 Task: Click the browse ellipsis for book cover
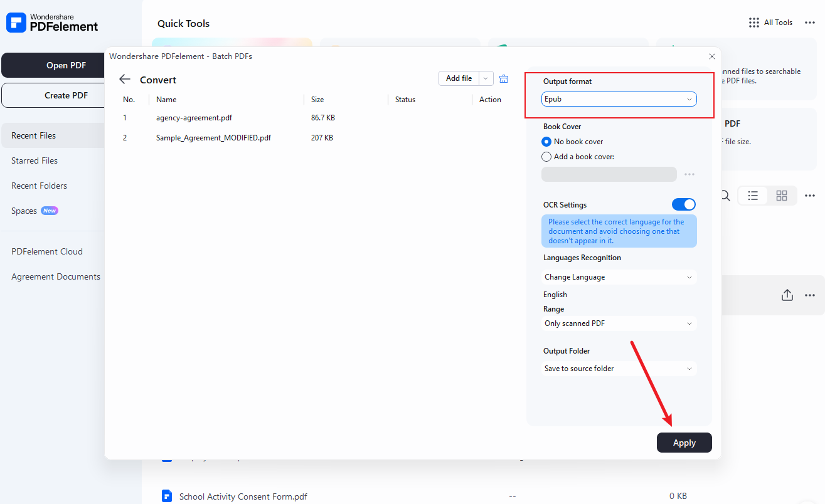(x=689, y=174)
